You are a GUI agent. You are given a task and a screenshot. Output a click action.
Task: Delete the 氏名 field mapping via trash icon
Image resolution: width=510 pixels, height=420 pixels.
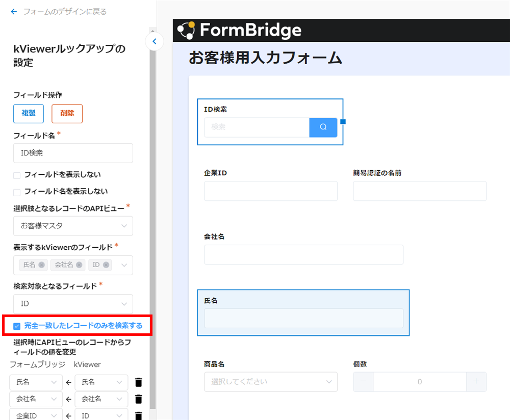click(138, 382)
